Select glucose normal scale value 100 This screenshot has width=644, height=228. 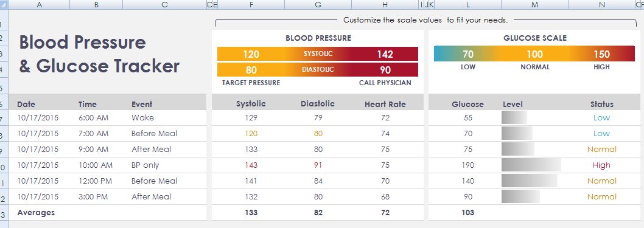535,54
